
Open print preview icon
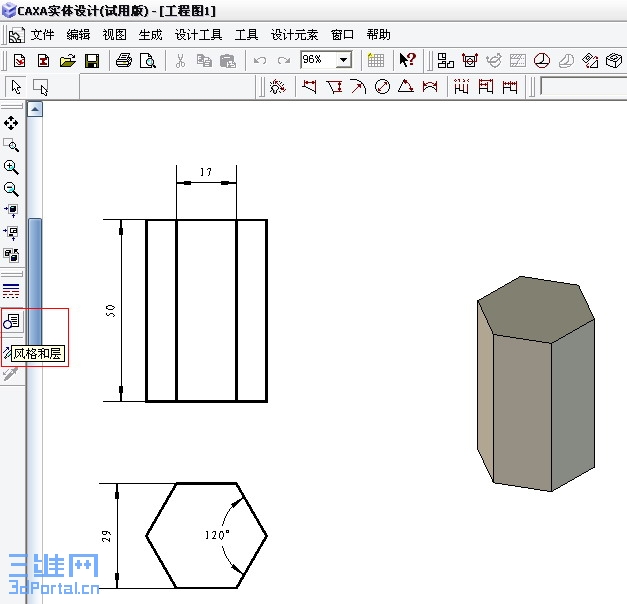point(148,61)
